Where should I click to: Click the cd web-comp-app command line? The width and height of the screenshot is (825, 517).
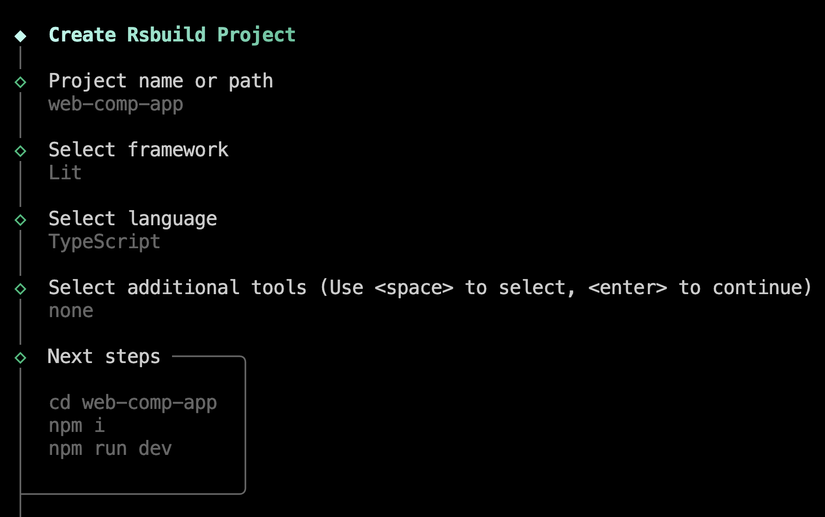click(x=133, y=403)
